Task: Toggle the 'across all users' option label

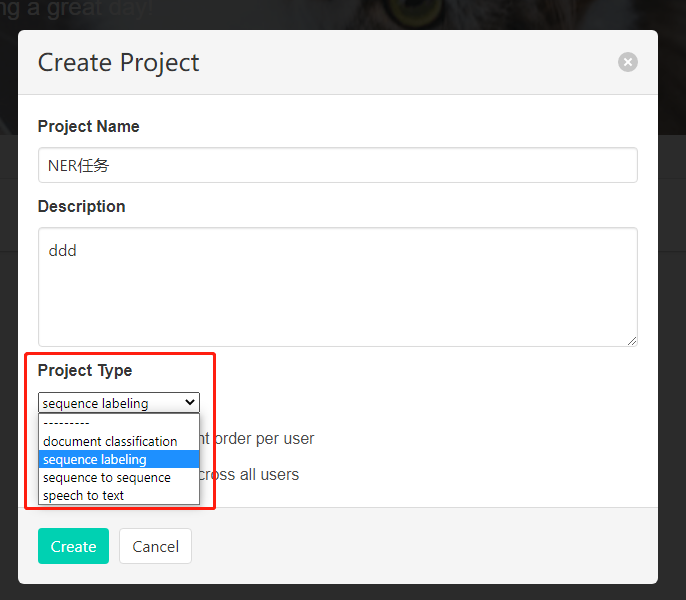Action: [250, 474]
